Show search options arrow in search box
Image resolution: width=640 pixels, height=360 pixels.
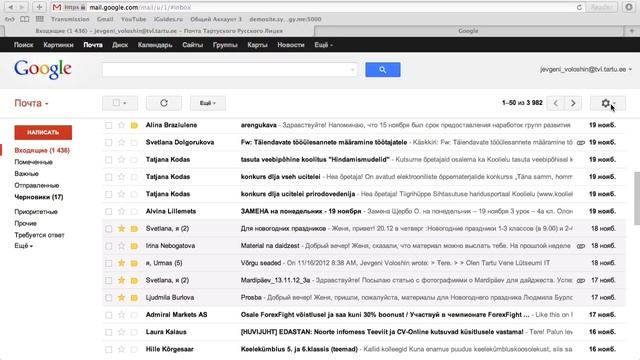pos(353,70)
